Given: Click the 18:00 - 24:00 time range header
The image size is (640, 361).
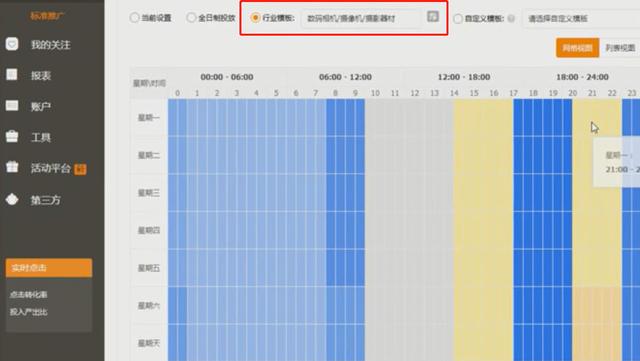Looking at the screenshot, I should click(582, 77).
